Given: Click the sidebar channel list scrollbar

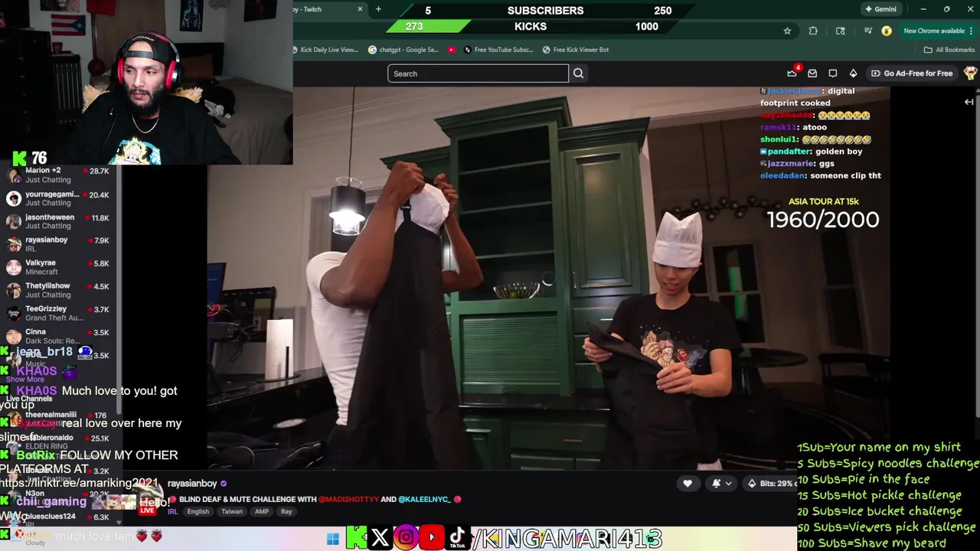Looking at the screenshot, I should point(120,291).
